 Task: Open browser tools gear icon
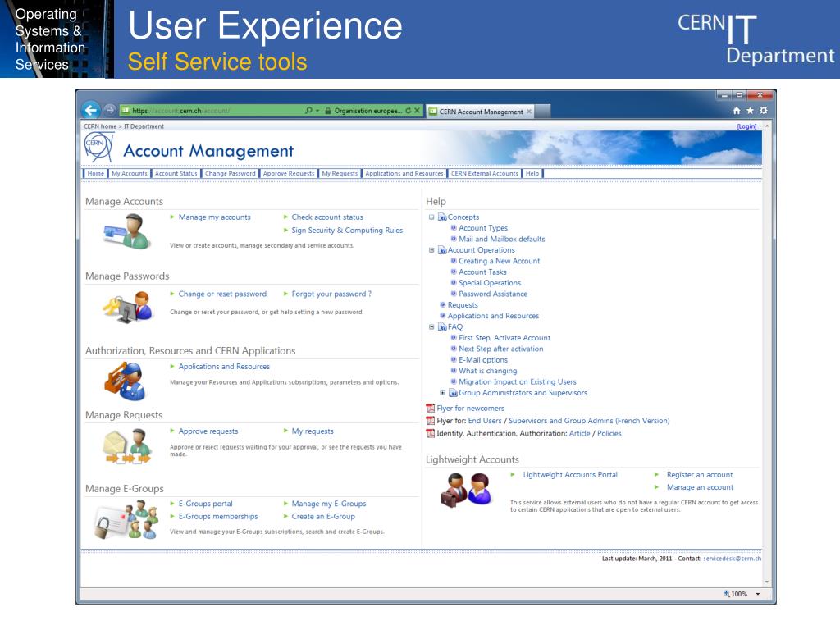(x=764, y=111)
